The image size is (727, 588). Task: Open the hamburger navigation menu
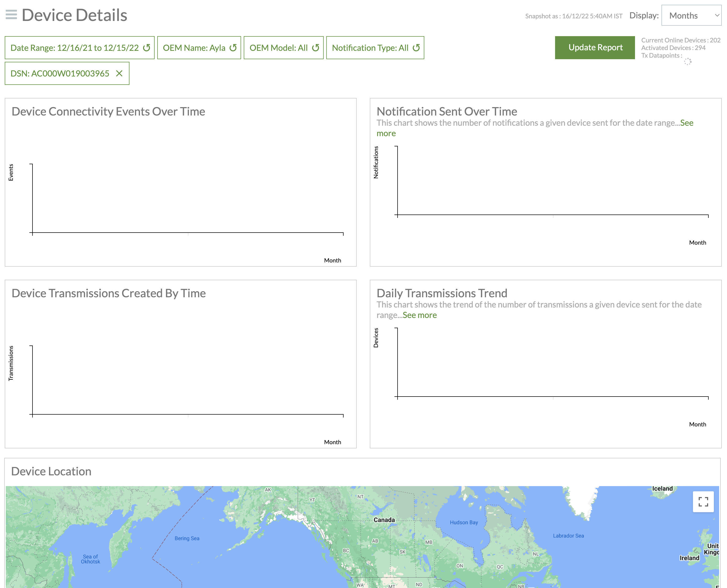(11, 15)
